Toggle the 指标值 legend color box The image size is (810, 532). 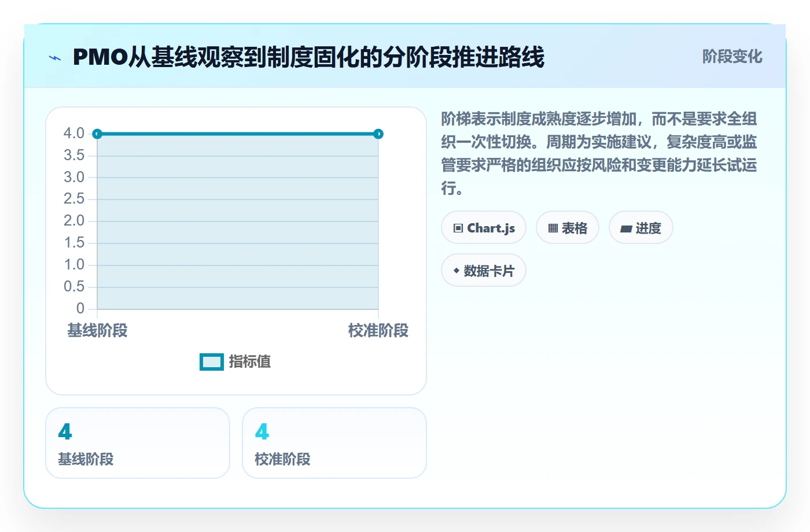tap(212, 362)
